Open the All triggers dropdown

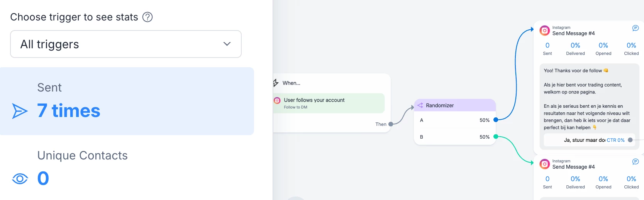pyautogui.click(x=126, y=44)
